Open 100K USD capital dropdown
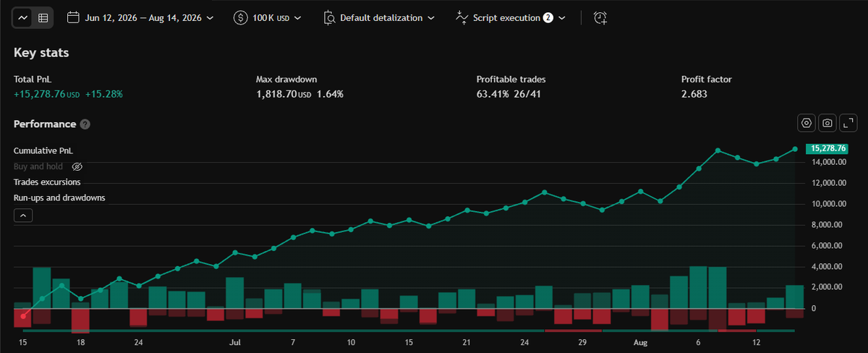The width and height of the screenshot is (868, 353). [268, 17]
